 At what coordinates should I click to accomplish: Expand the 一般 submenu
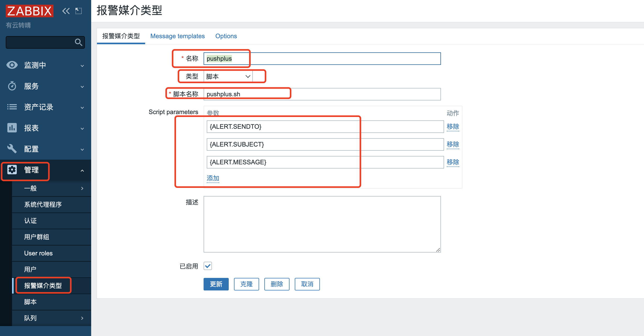[82, 188]
